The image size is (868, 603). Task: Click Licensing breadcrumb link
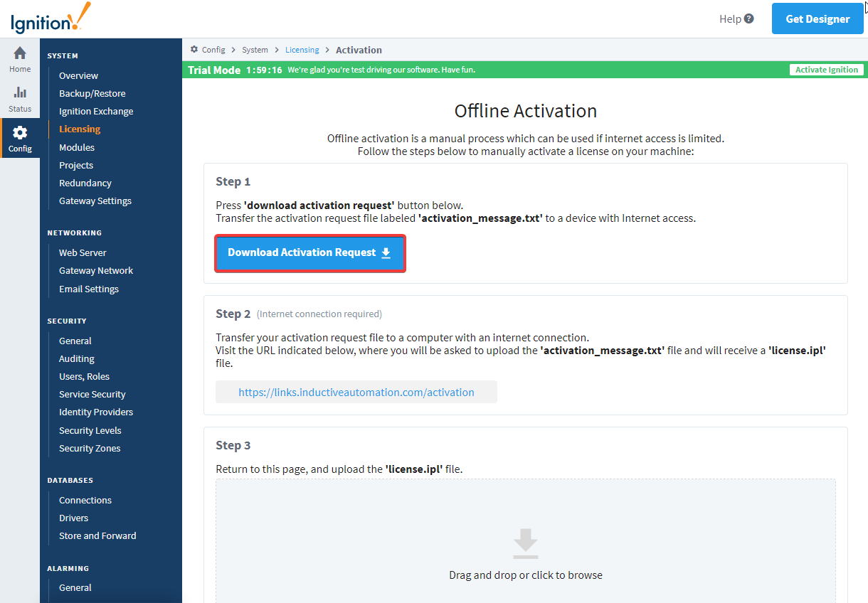coord(302,50)
